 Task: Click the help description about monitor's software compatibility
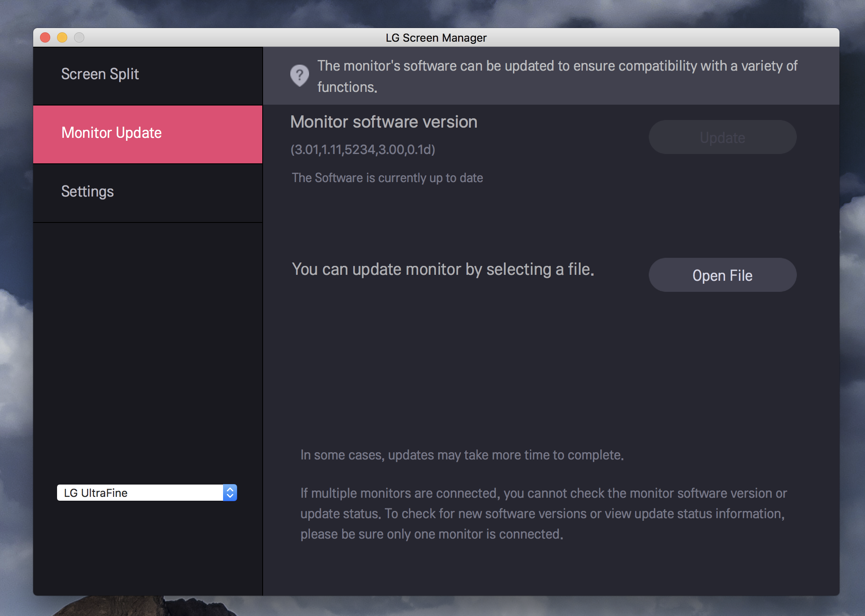(557, 77)
